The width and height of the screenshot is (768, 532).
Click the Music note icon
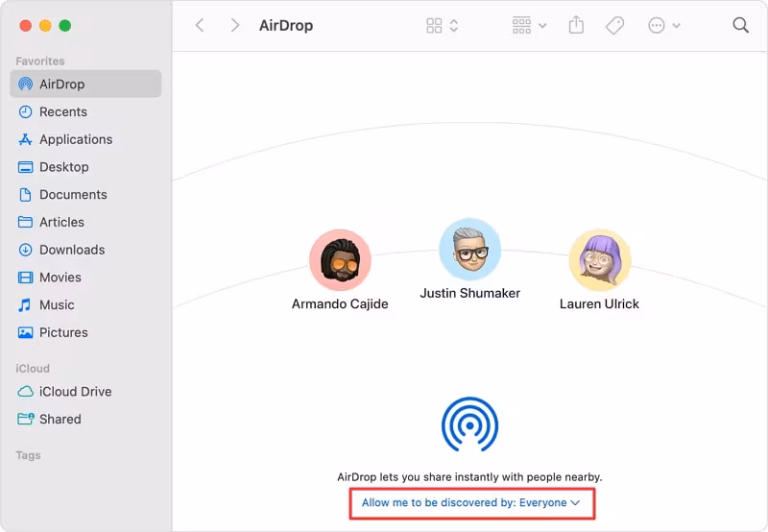25,304
